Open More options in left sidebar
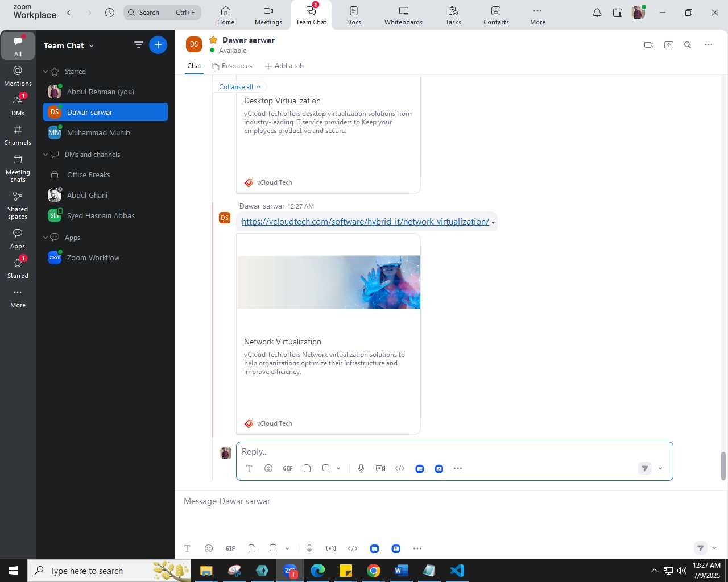The image size is (728, 582). tap(18, 298)
